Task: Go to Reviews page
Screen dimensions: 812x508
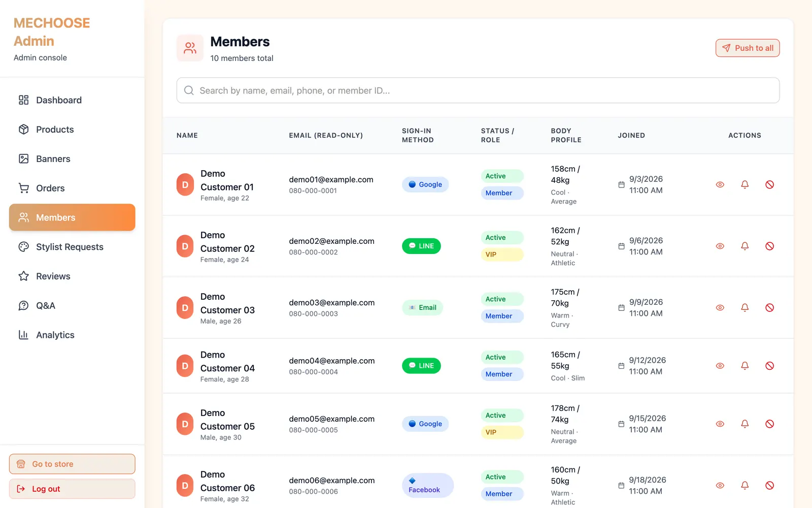Action: click(72, 276)
